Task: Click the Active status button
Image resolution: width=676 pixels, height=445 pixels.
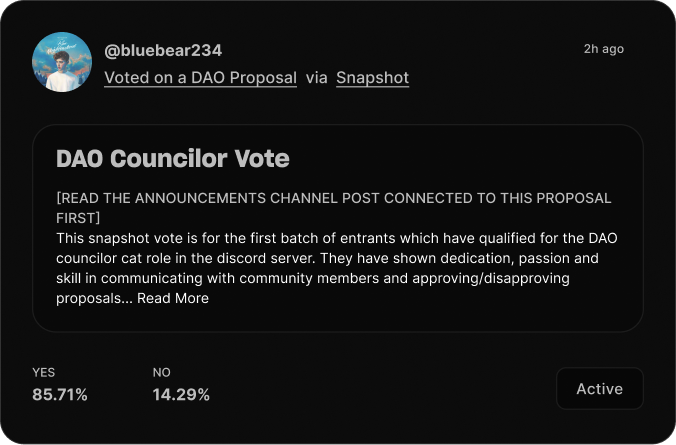Action: coord(600,389)
